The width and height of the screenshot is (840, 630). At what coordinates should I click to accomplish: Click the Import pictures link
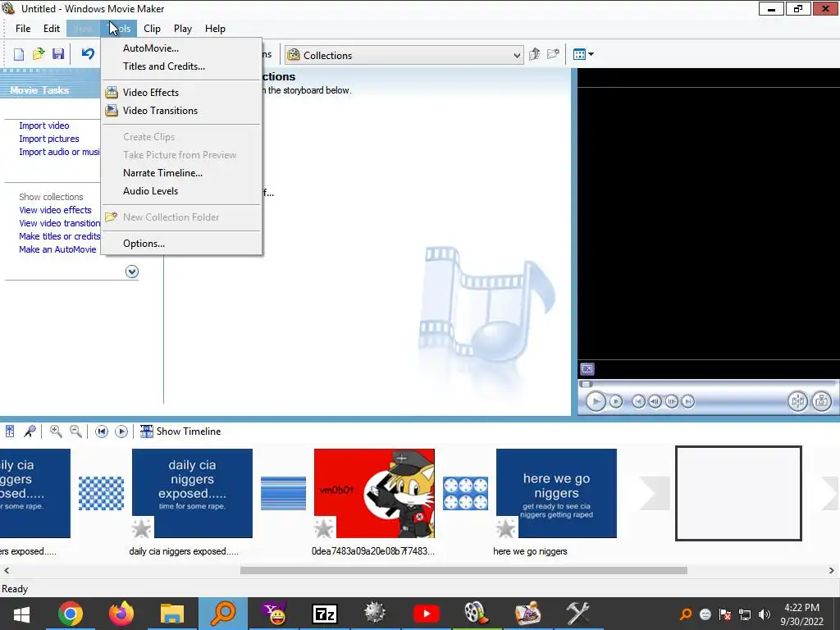(x=48, y=139)
